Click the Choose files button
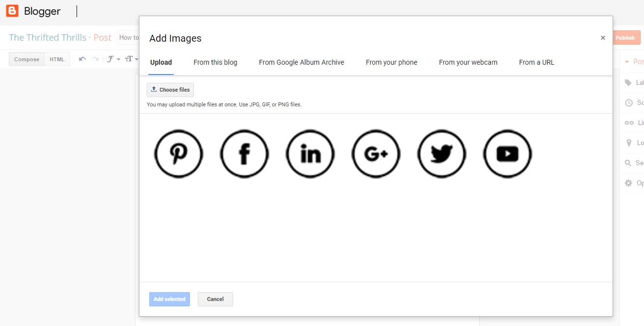 tap(170, 90)
